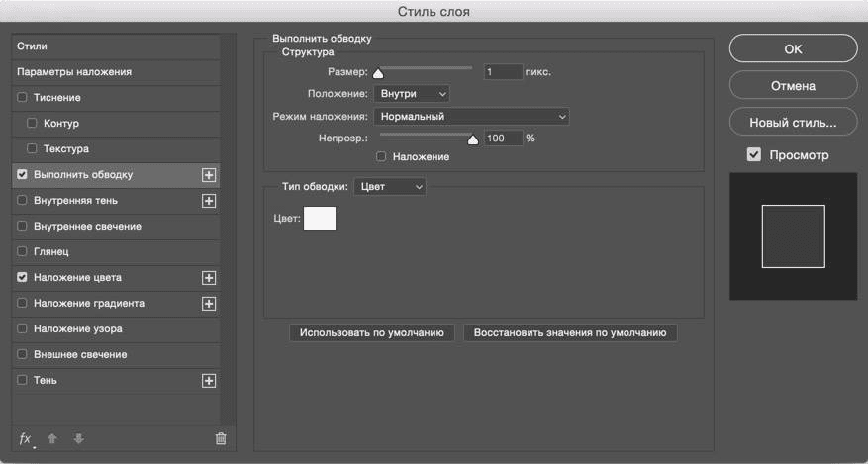
Task: Click the plus icon beside Выполнить обводку
Action: [209, 175]
